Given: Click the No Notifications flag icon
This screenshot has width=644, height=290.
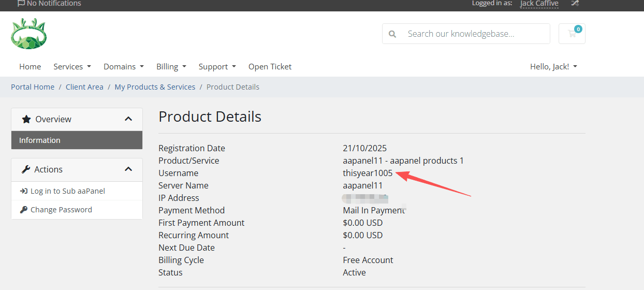Looking at the screenshot, I should [21, 4].
